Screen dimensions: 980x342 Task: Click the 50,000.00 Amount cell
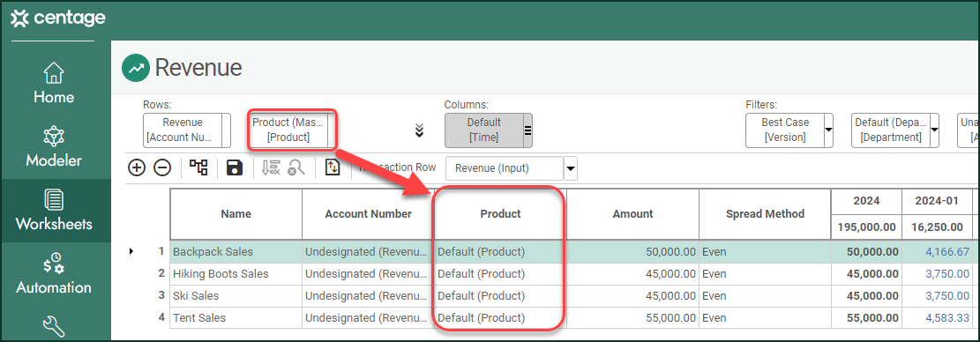pos(632,252)
